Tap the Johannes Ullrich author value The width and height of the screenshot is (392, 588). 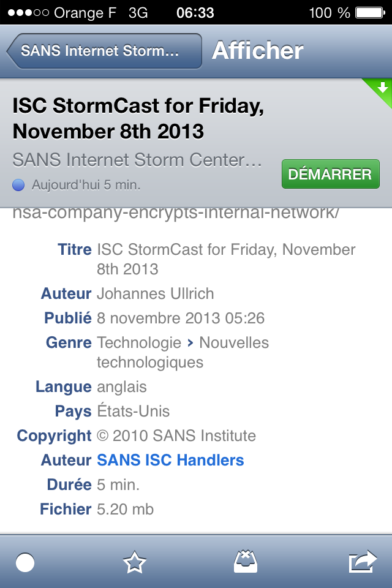coord(156,294)
